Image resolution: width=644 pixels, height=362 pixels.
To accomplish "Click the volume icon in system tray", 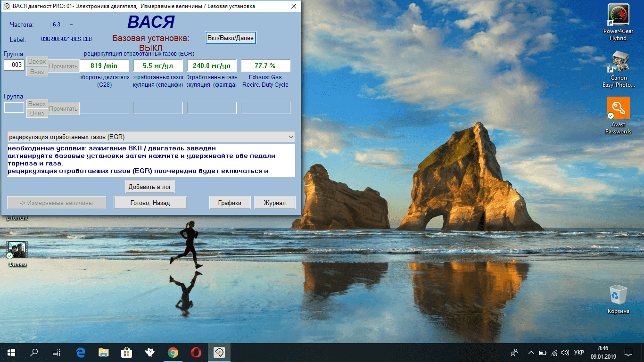I will pyautogui.click(x=565, y=353).
